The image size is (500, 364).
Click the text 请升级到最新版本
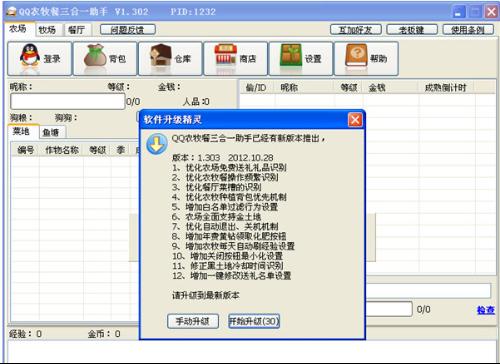coord(205,295)
